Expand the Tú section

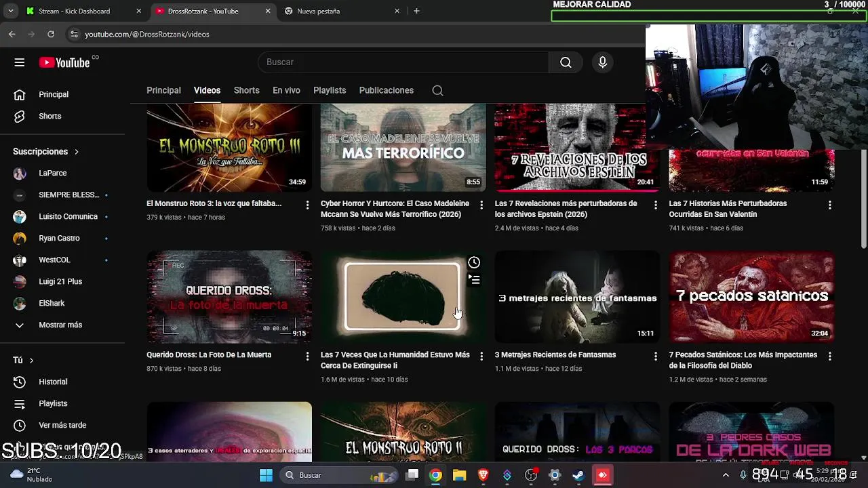click(x=23, y=361)
